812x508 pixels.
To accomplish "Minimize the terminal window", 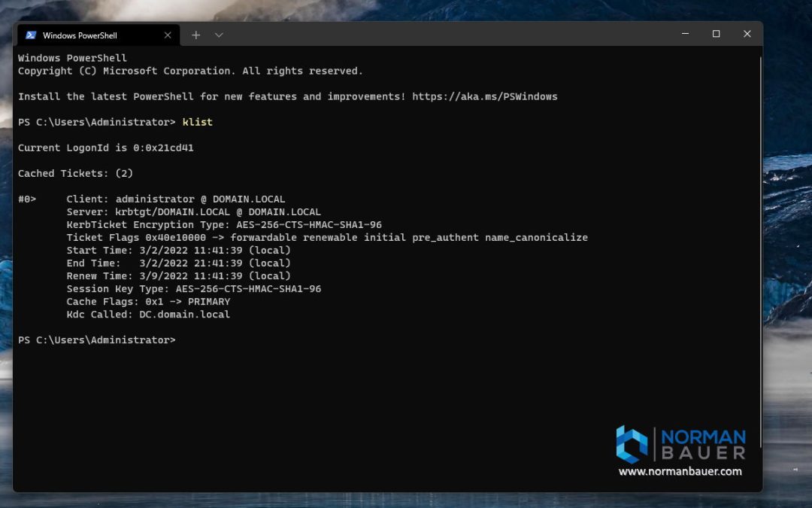I will [685, 34].
